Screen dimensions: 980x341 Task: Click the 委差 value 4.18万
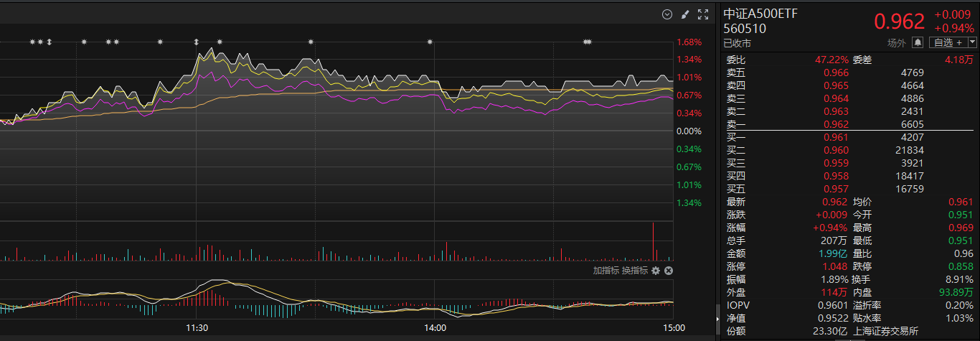[960, 60]
